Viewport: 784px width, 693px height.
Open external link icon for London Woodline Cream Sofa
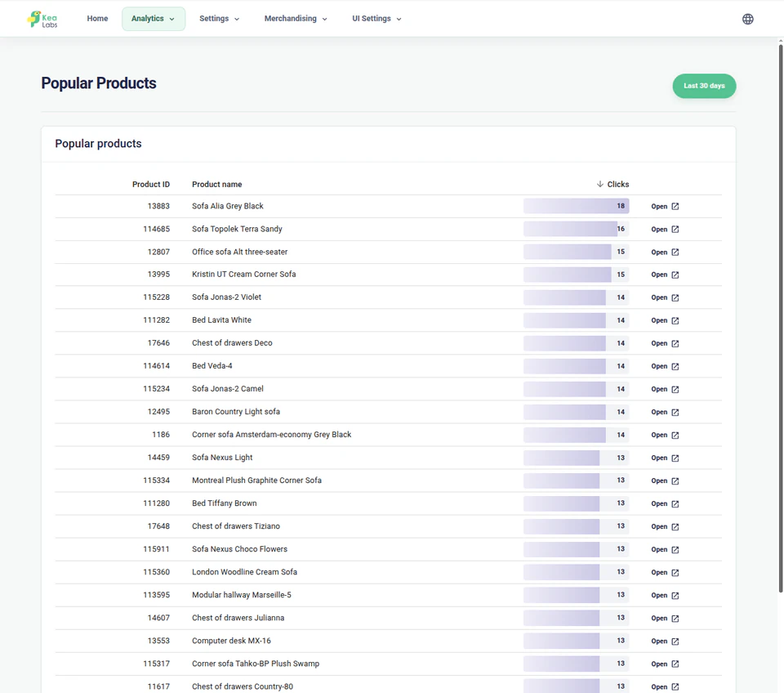tap(675, 572)
